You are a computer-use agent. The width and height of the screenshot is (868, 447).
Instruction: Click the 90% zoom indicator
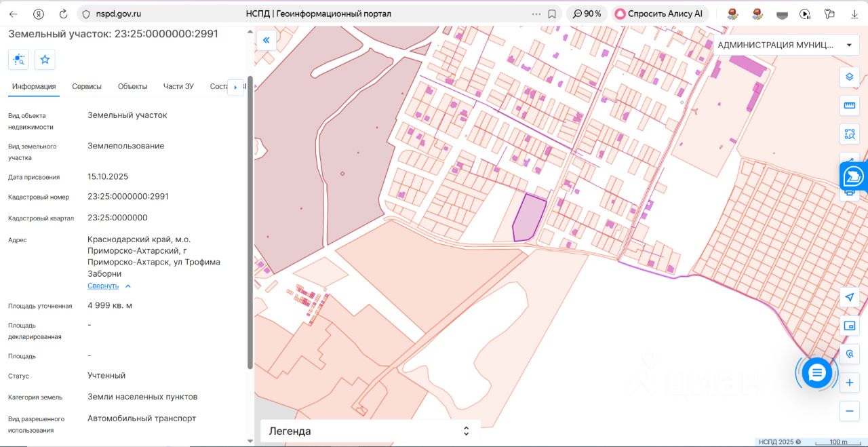coord(587,14)
